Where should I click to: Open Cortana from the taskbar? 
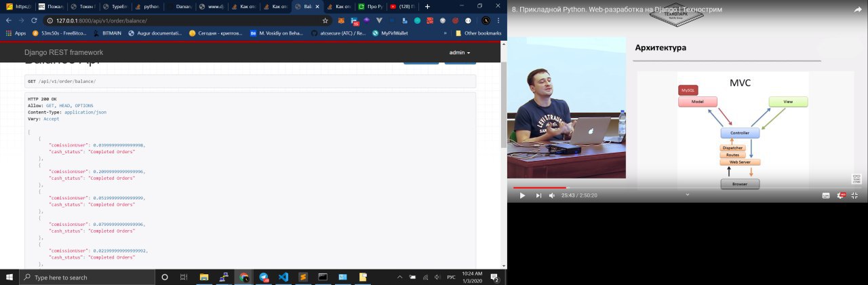(x=164, y=277)
